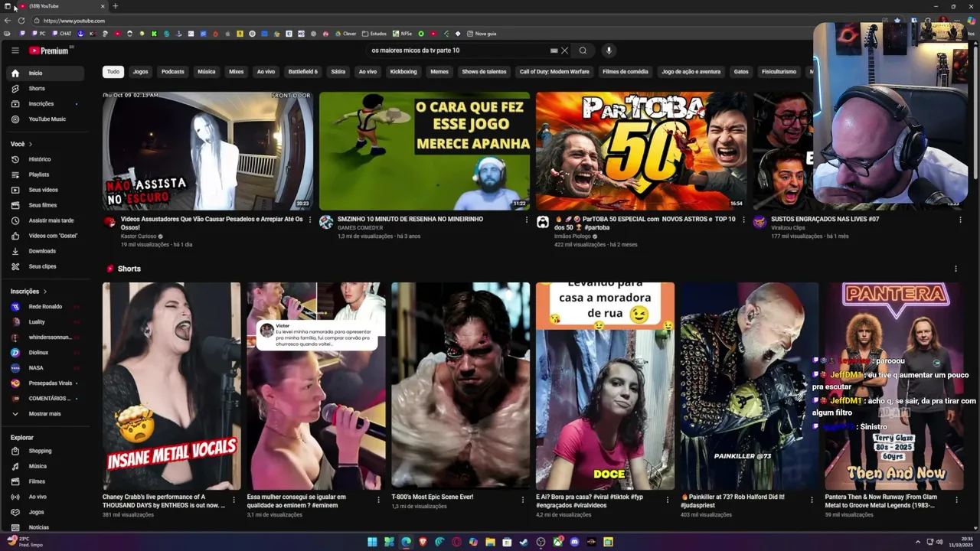Select the Jogos filter chip
980x551 pixels.
coord(140,72)
